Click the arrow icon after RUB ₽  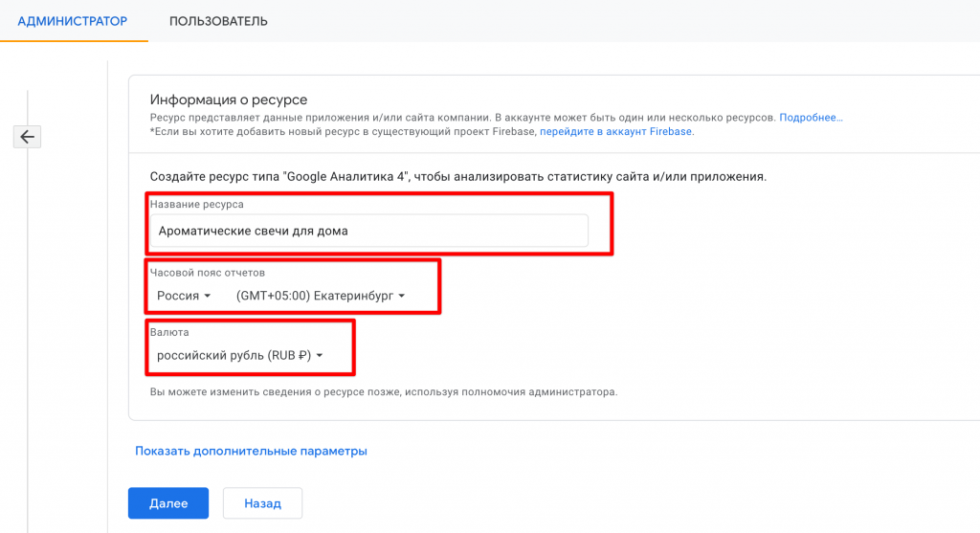(320, 356)
